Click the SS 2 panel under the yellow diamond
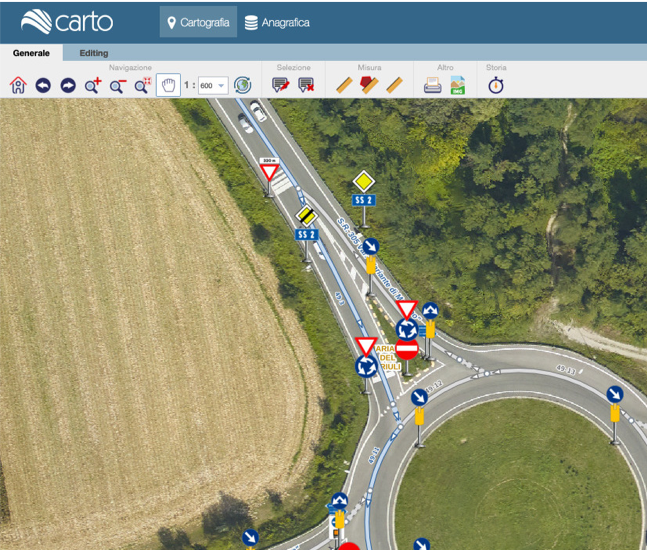The image size is (647, 550). pyautogui.click(x=364, y=200)
